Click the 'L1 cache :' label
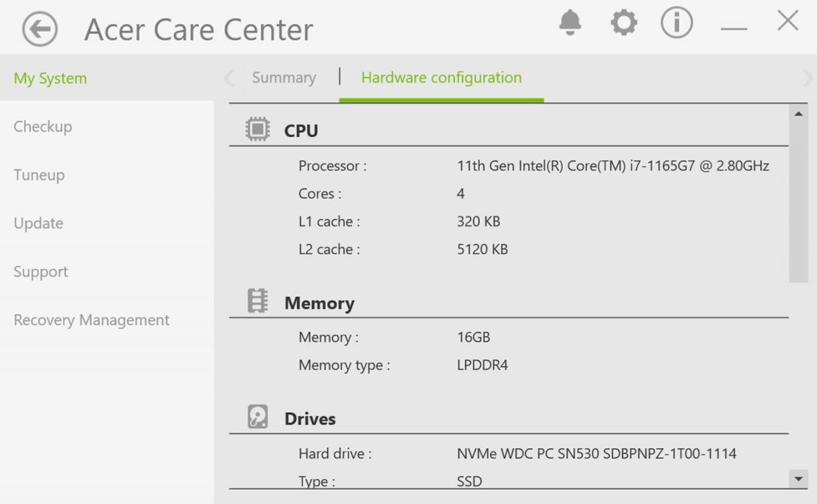Image resolution: width=817 pixels, height=504 pixels. tap(329, 221)
